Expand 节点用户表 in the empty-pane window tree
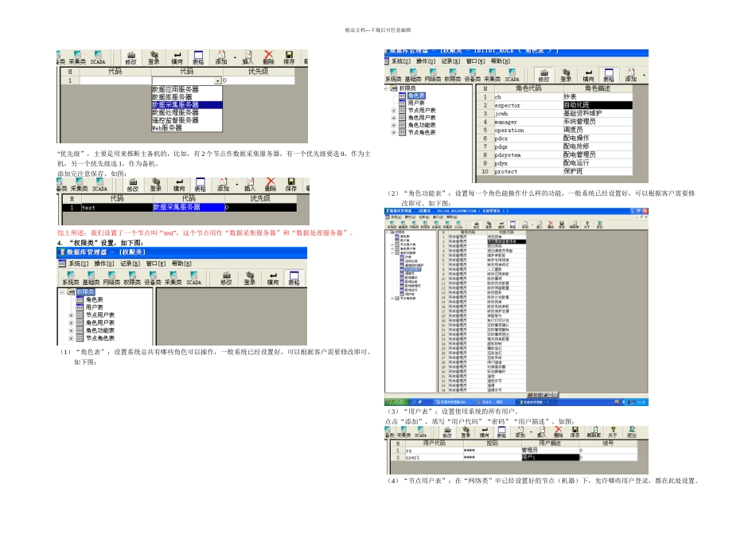 coord(71,315)
